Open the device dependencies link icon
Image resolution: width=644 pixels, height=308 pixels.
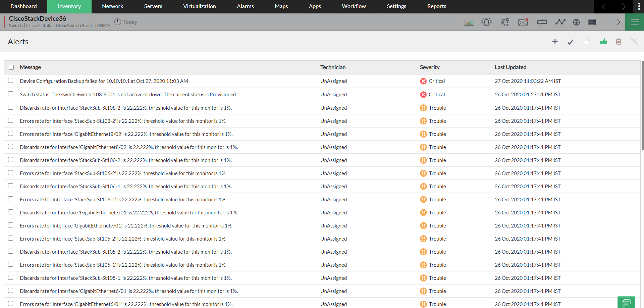click(542, 22)
